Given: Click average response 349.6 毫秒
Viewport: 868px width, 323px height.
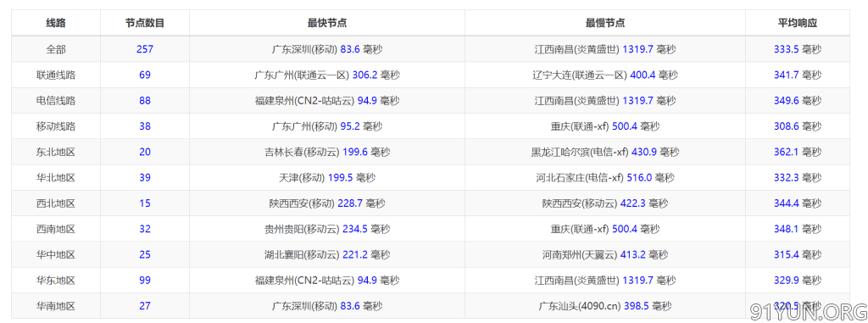Looking at the screenshot, I should tap(798, 101).
